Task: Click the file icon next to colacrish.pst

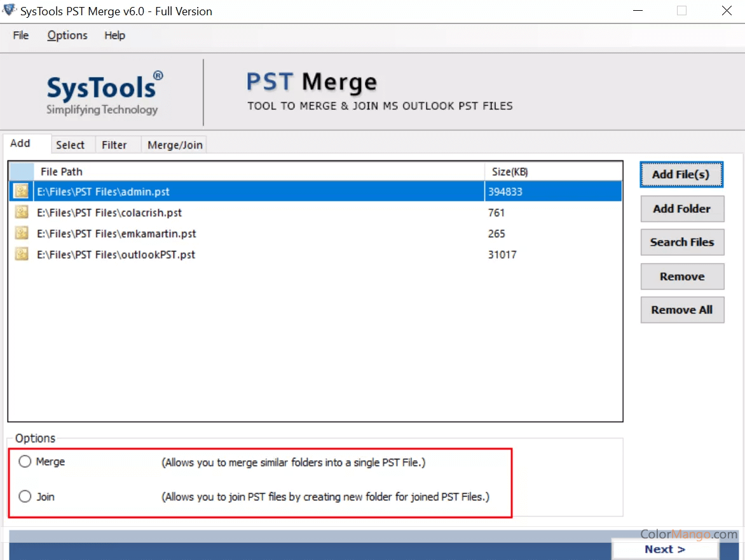Action: click(x=22, y=212)
